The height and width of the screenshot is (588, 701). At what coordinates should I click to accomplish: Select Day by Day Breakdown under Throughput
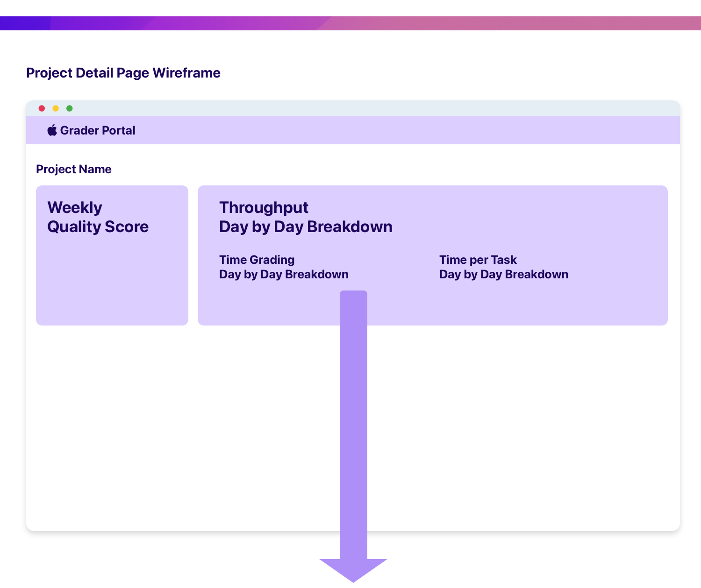coord(306,227)
